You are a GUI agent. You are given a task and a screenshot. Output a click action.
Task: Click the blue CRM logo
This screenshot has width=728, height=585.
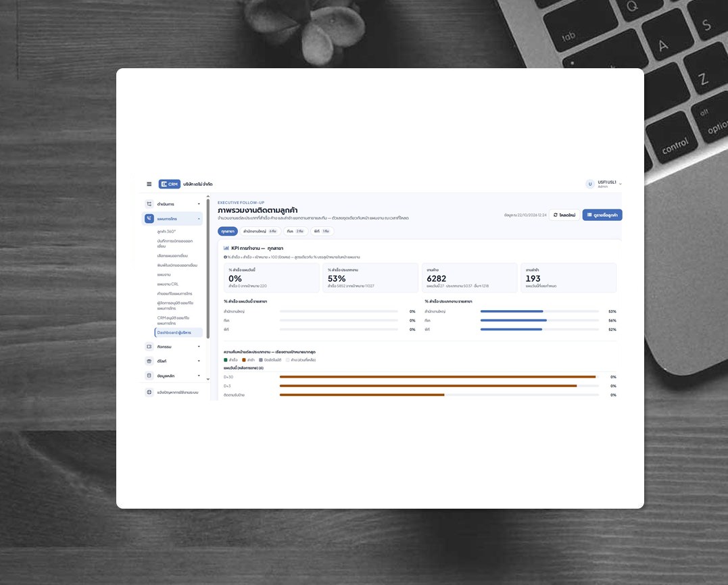pos(170,184)
